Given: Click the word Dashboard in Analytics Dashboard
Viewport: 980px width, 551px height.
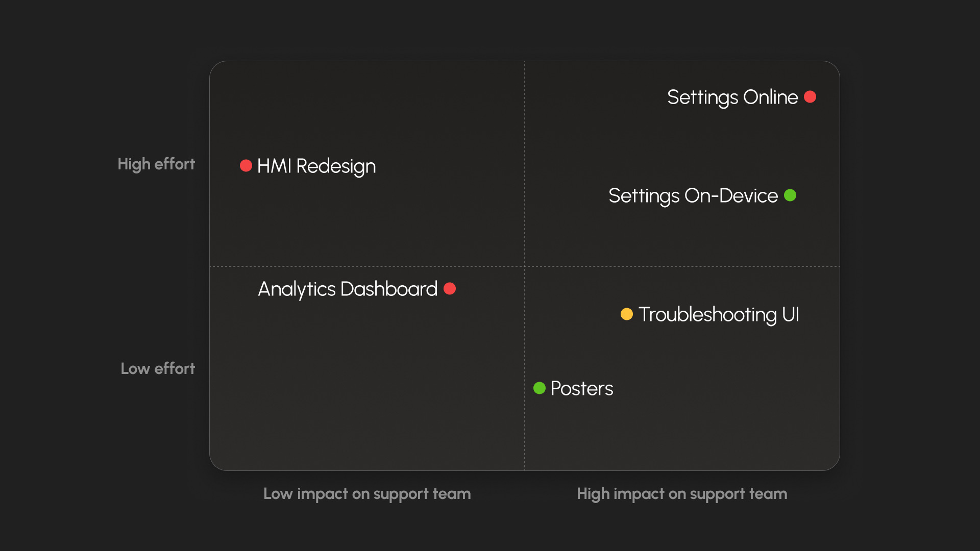Looking at the screenshot, I should tap(389, 289).
